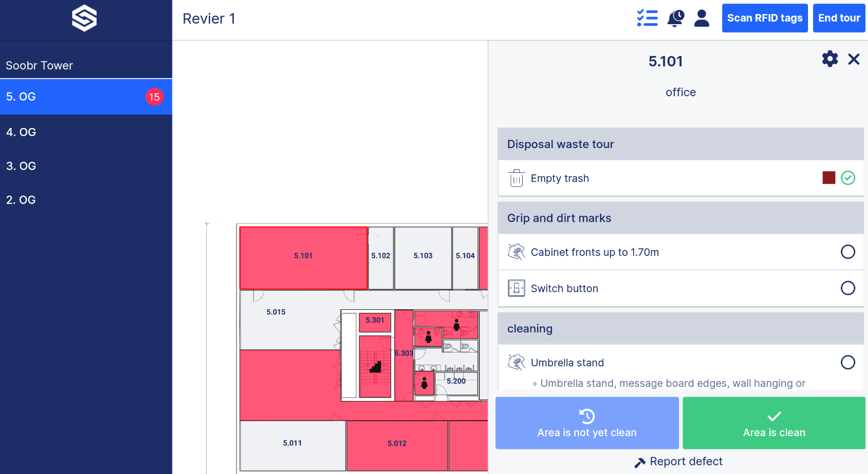The width and height of the screenshot is (868, 474).
Task: Click the Empty trash bin icon
Action: [x=516, y=178]
